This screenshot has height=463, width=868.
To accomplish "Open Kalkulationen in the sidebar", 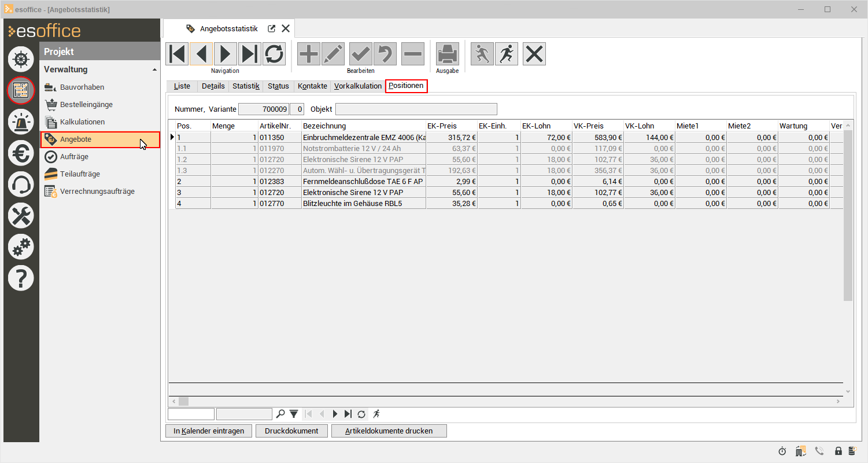I will (82, 122).
